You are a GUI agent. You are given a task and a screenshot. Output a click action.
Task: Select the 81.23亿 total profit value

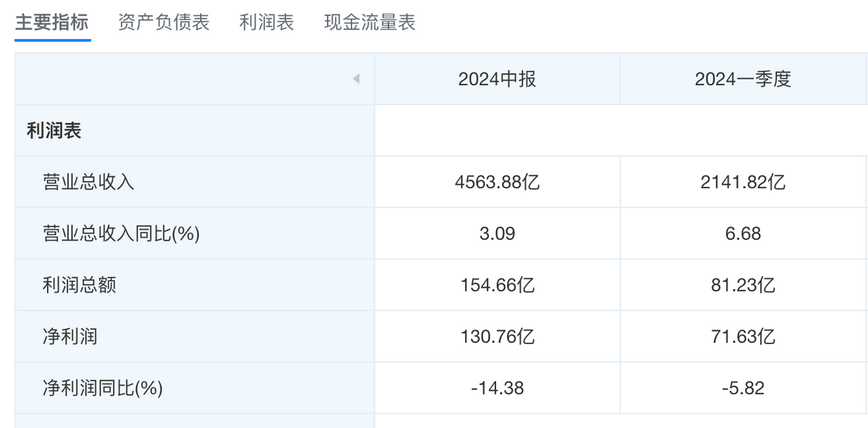tap(744, 285)
